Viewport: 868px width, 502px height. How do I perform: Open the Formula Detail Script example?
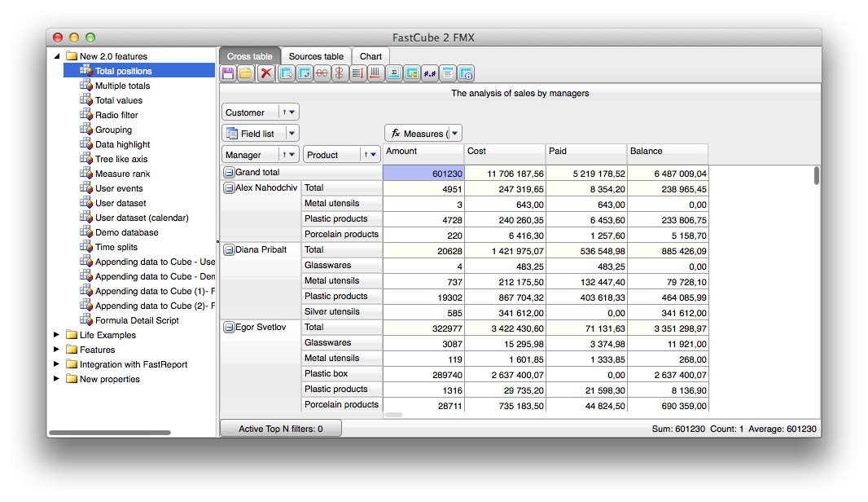(137, 320)
